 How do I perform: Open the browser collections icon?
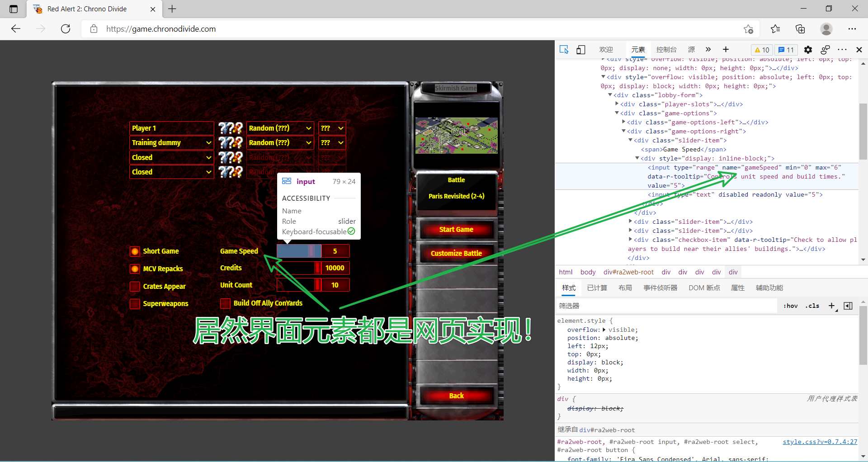coord(800,29)
